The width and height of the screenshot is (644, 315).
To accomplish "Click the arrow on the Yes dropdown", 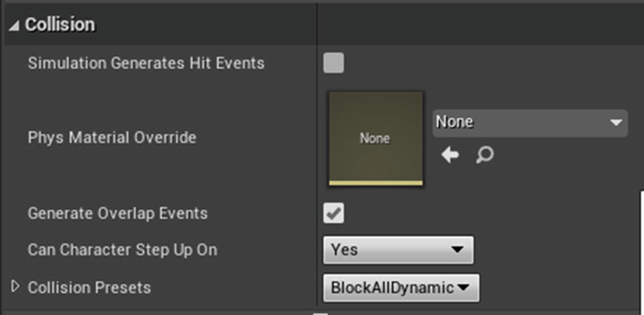I will tap(457, 249).
